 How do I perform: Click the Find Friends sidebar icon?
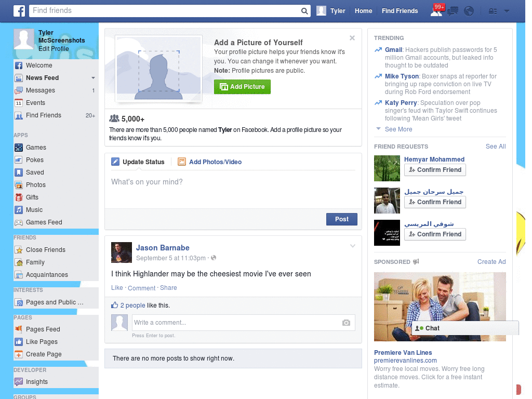pyautogui.click(x=19, y=115)
